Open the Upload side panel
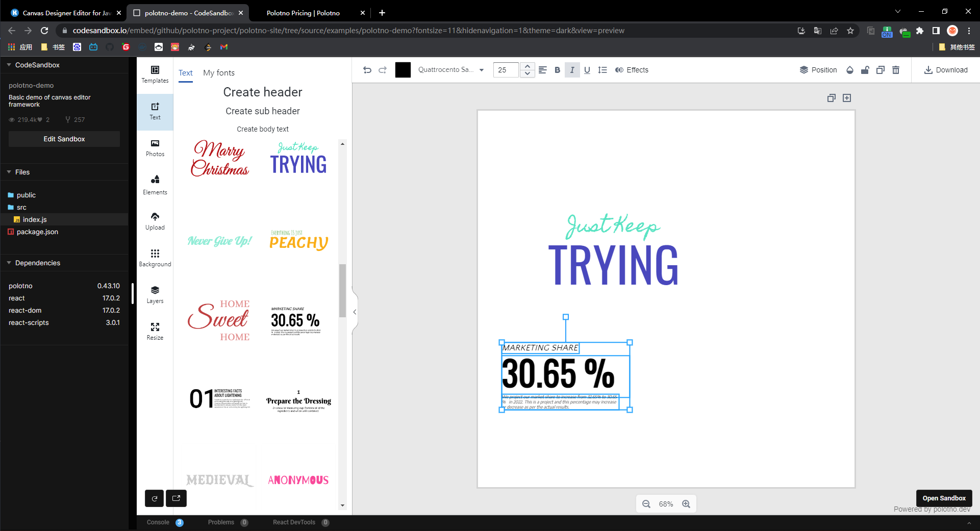Image resolution: width=980 pixels, height=531 pixels. click(155, 221)
